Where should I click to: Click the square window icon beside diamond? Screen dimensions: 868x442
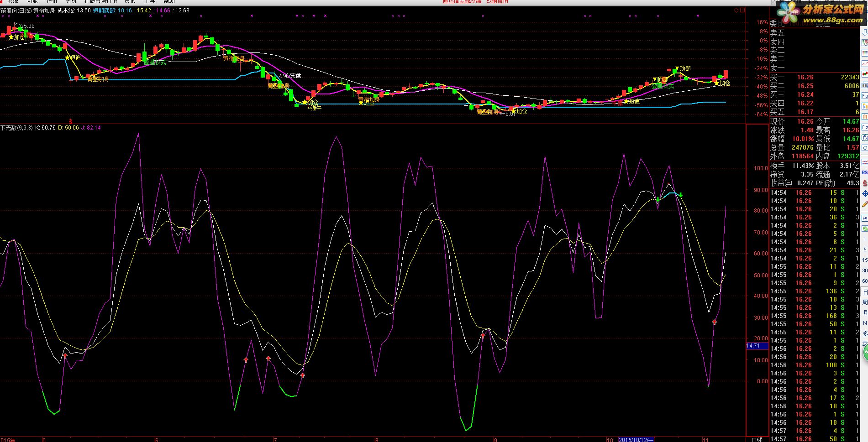pos(743,10)
